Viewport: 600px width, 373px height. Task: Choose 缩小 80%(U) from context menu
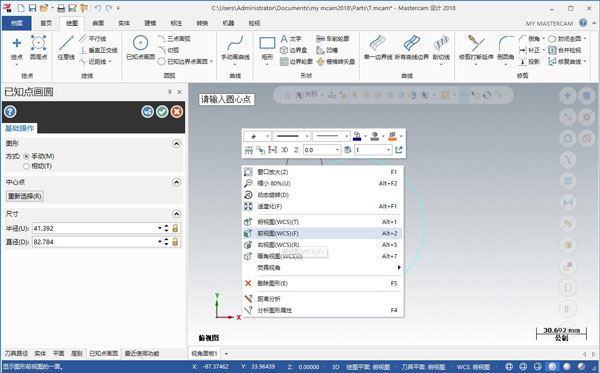[322, 184]
